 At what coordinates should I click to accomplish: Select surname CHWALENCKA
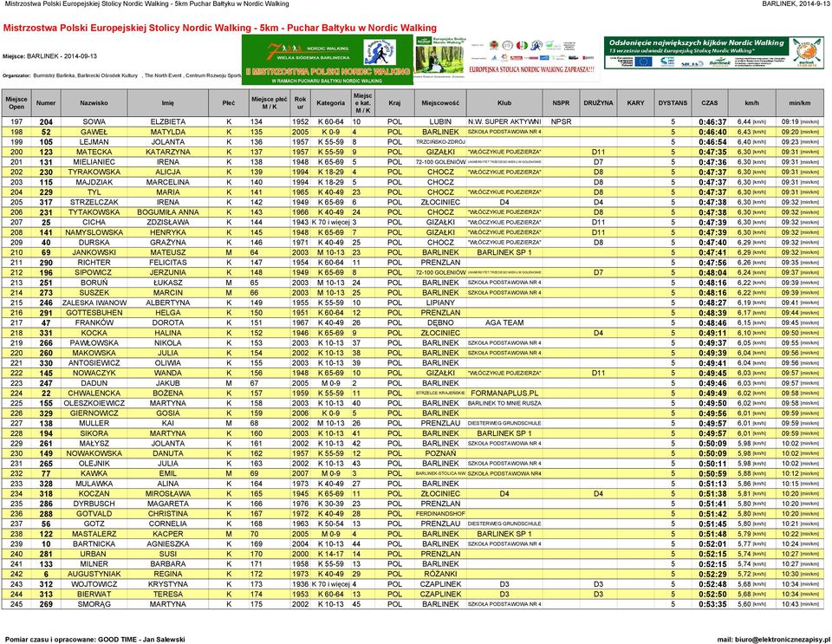[x=94, y=394]
